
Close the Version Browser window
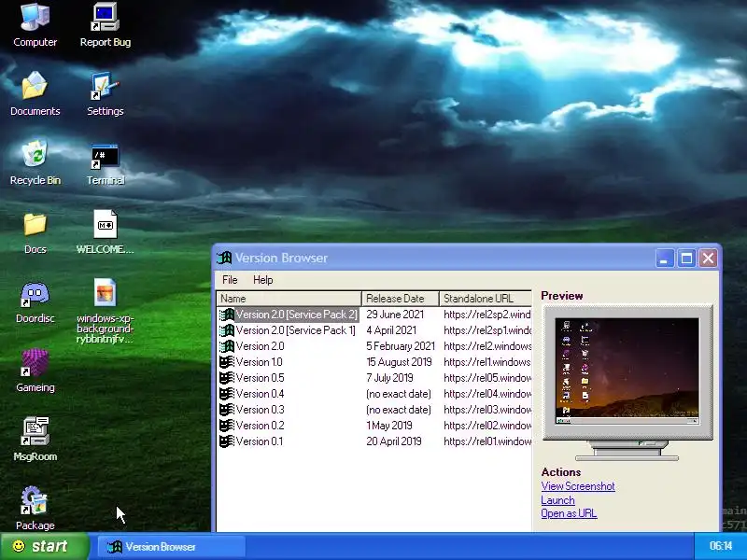709,259
